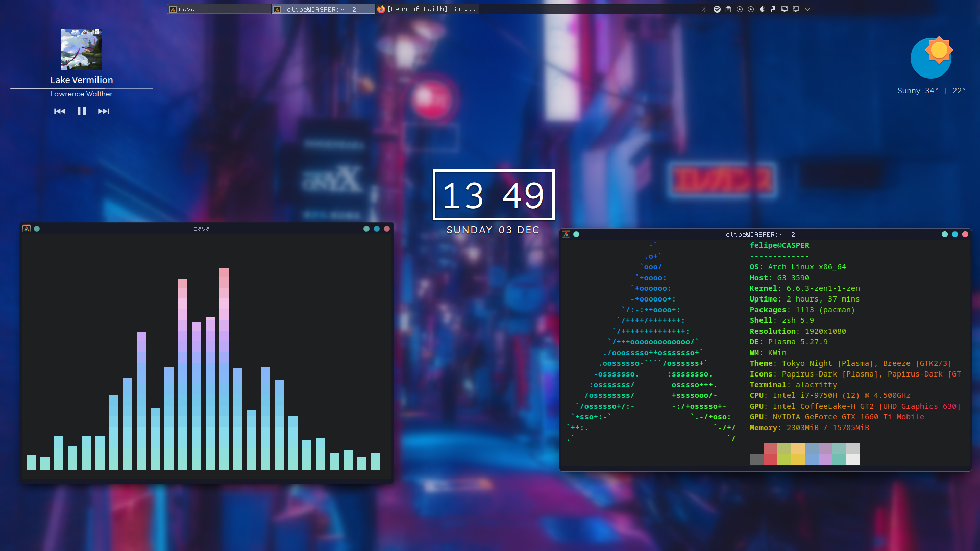
Task: Click the Lawrence Walther artist name
Action: click(82, 94)
